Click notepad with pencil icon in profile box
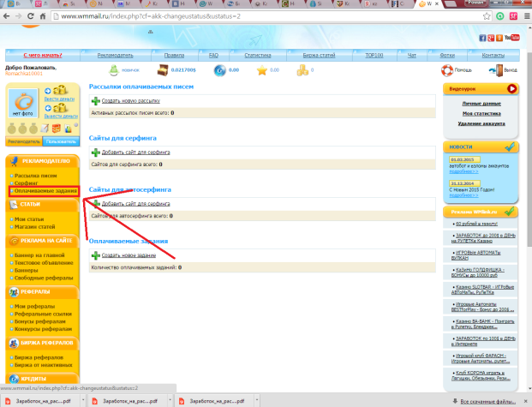This screenshot has width=532, height=407. [45, 129]
